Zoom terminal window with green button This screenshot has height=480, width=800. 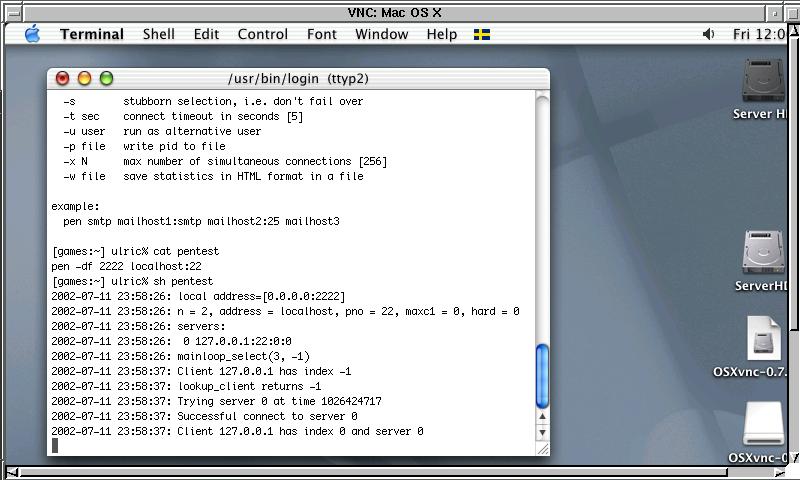click(x=106, y=79)
